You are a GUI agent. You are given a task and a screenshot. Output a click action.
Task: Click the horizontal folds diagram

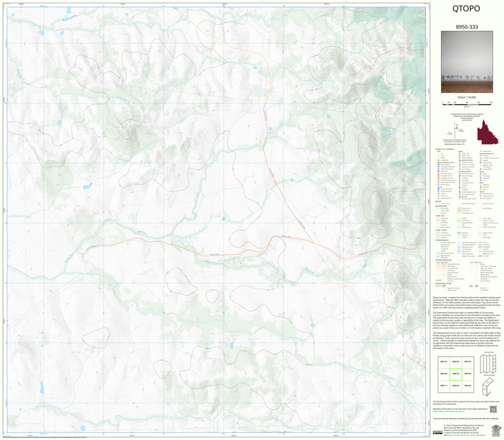[x=488, y=386]
